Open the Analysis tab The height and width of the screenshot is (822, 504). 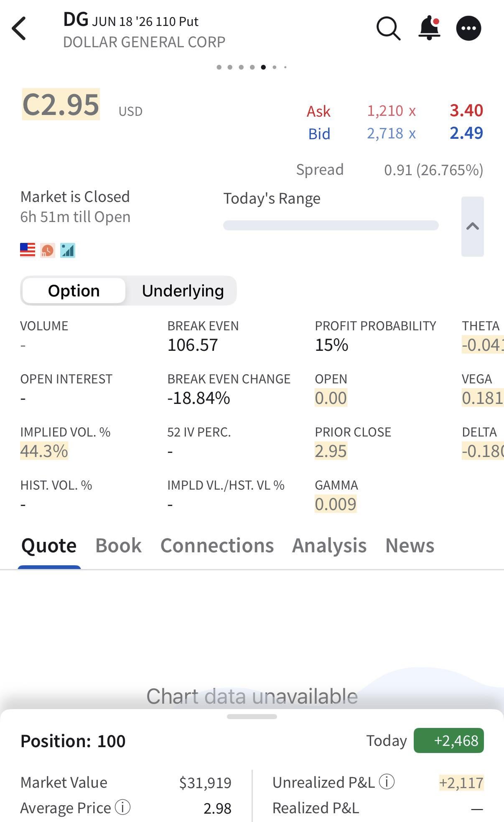point(329,545)
